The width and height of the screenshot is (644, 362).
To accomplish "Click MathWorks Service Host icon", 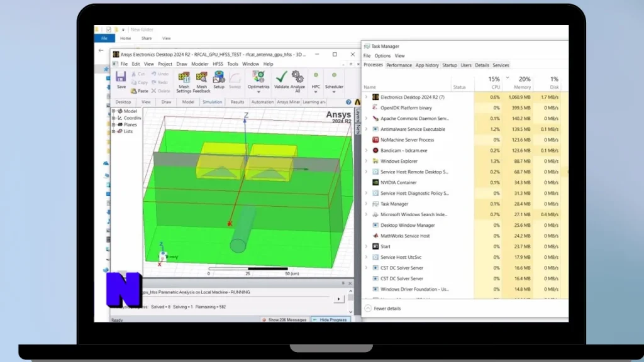I will tap(375, 236).
